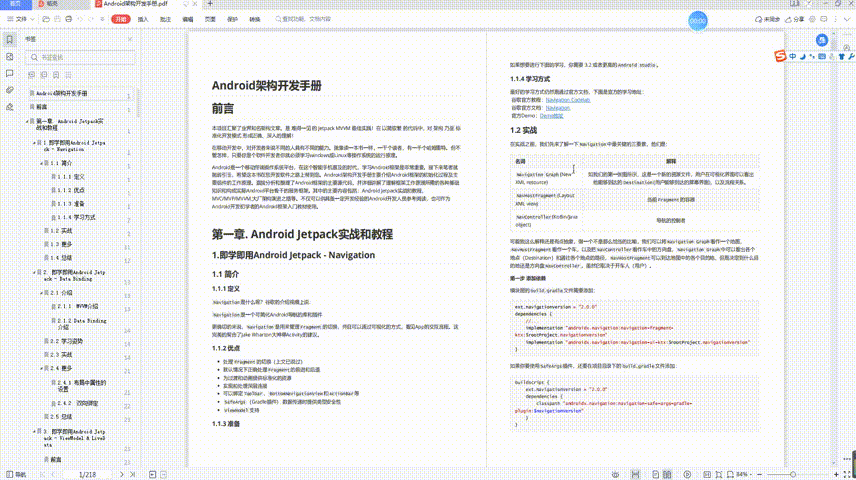Toggle Sogou moon half/full width mode
Viewport: 856px width, 480px height.
tap(802, 56)
